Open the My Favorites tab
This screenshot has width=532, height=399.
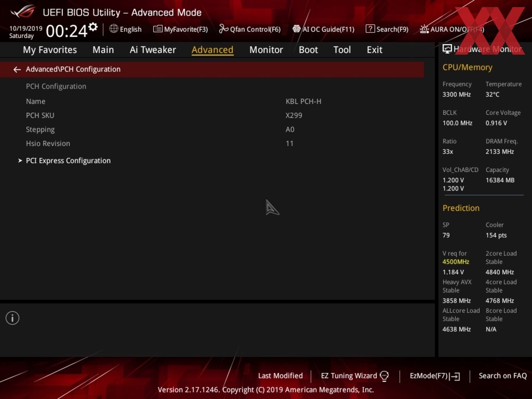50,50
